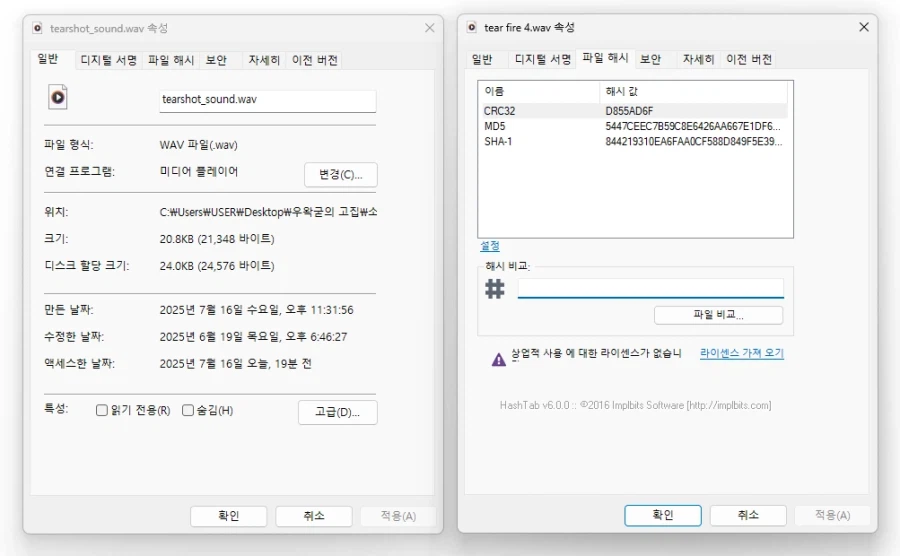The image size is (900, 556).
Task: Click the hash symbol icon in hash compare
Action: coord(495,289)
